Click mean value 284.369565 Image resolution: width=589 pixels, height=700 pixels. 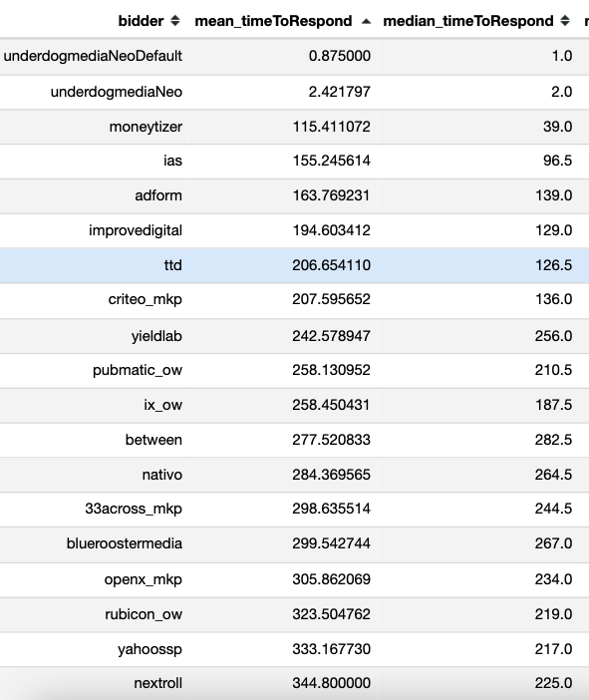(332, 475)
